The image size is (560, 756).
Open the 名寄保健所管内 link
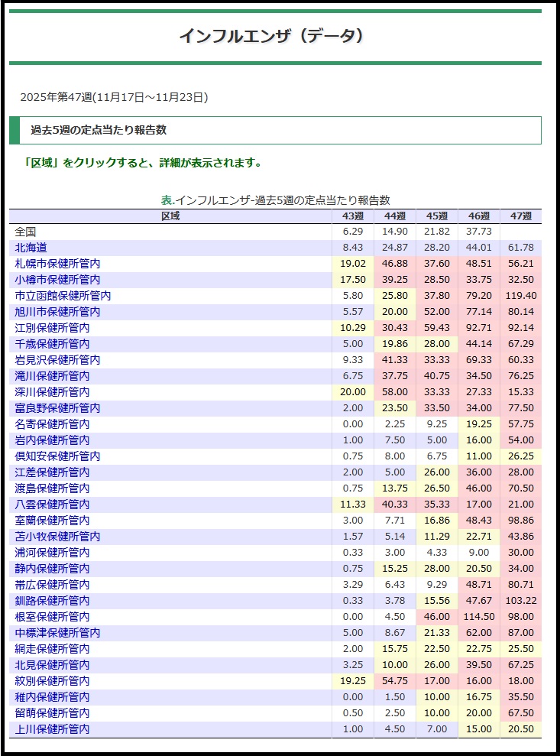pos(52,424)
